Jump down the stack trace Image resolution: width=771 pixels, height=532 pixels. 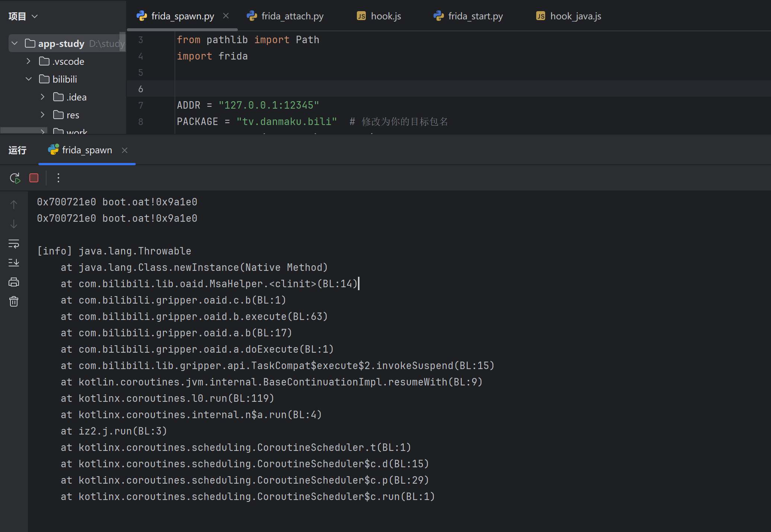pos(14,224)
